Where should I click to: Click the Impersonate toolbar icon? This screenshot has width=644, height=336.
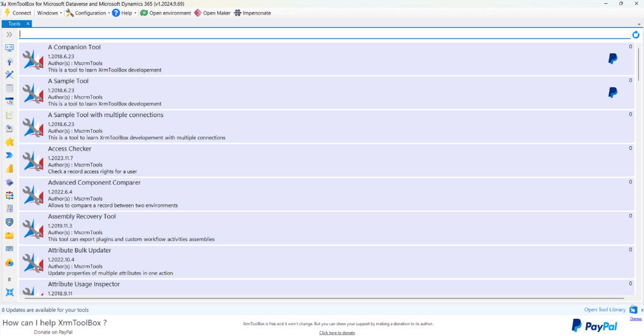237,13
